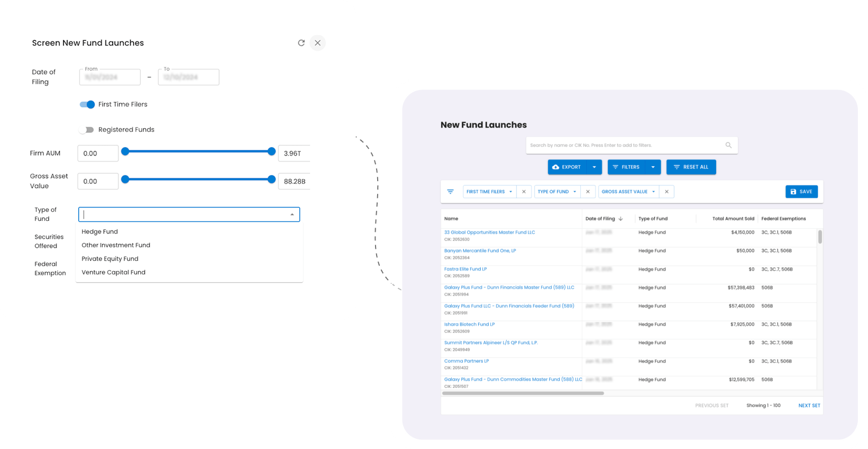
Task: Remove the Gross Asset Value filter chip
Action: (x=666, y=192)
